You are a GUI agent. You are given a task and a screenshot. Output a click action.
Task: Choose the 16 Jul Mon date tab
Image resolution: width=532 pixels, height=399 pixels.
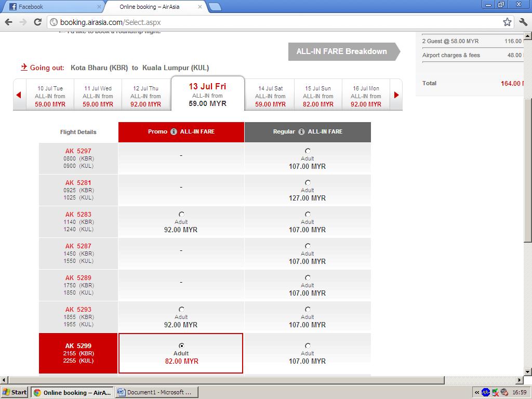[366, 96]
